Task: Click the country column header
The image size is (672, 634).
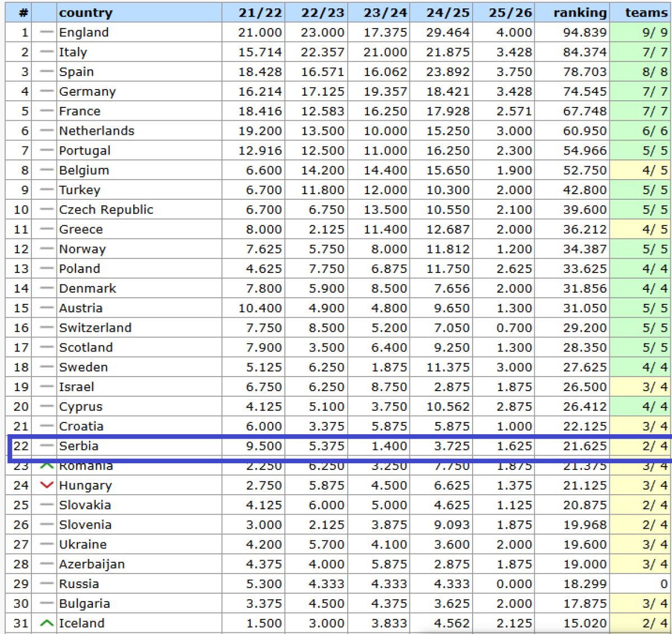Action: 86,13
